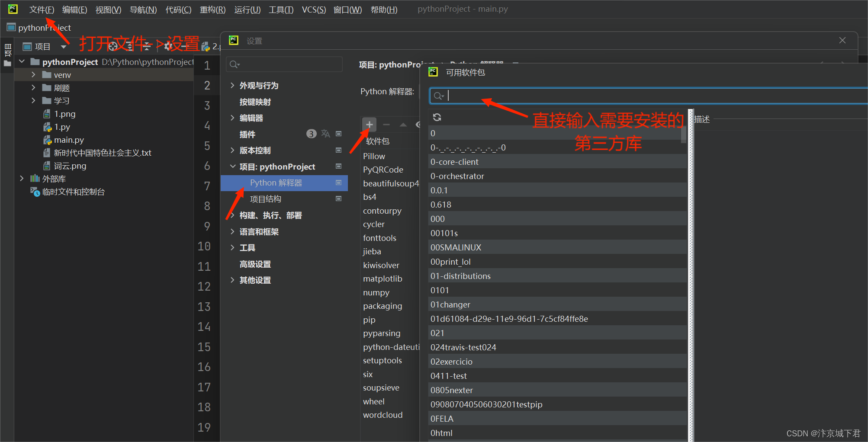Click the project-level icon beside 版本控制
868x442 pixels.
coord(339,150)
